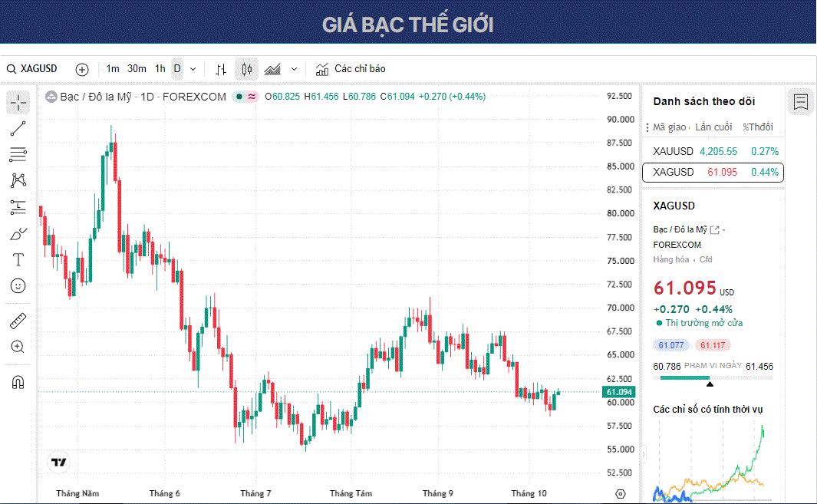Open the emoji sticker tool

(18, 285)
